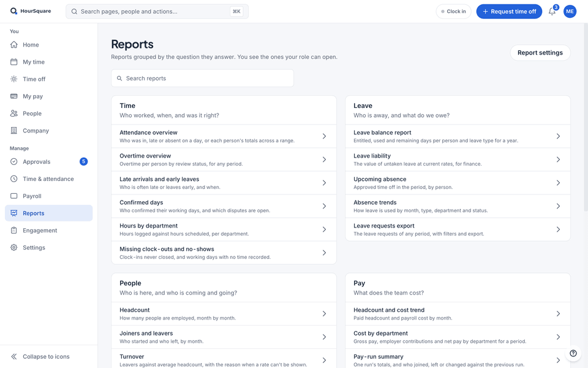
Task: Click the Pay section heading
Action: tap(360, 283)
